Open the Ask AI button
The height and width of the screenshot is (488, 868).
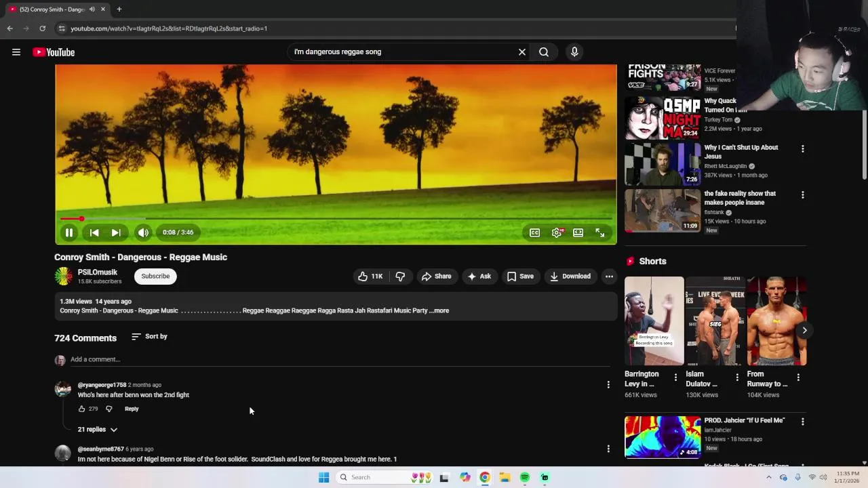(x=479, y=276)
